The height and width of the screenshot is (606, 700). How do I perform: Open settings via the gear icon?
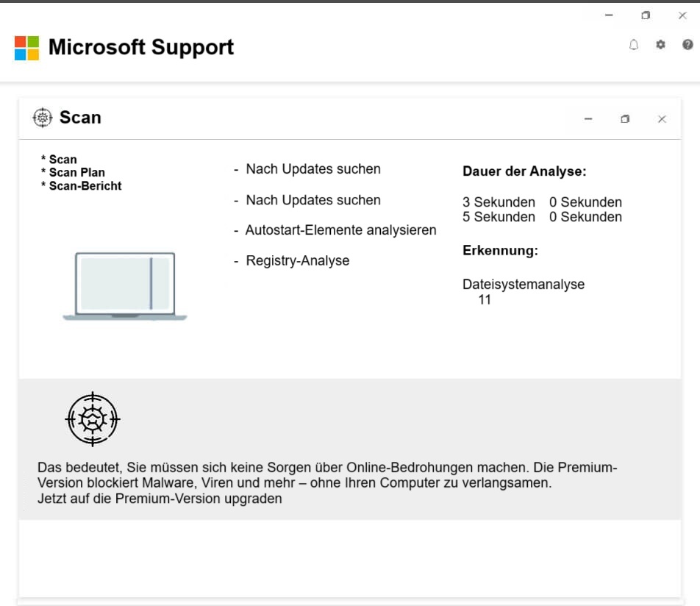pos(660,45)
